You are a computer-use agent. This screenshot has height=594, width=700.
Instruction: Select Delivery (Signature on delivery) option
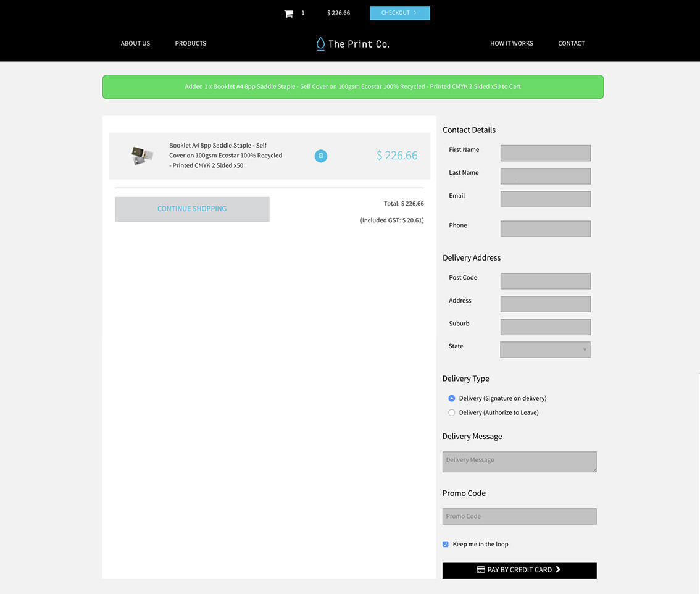[452, 398]
